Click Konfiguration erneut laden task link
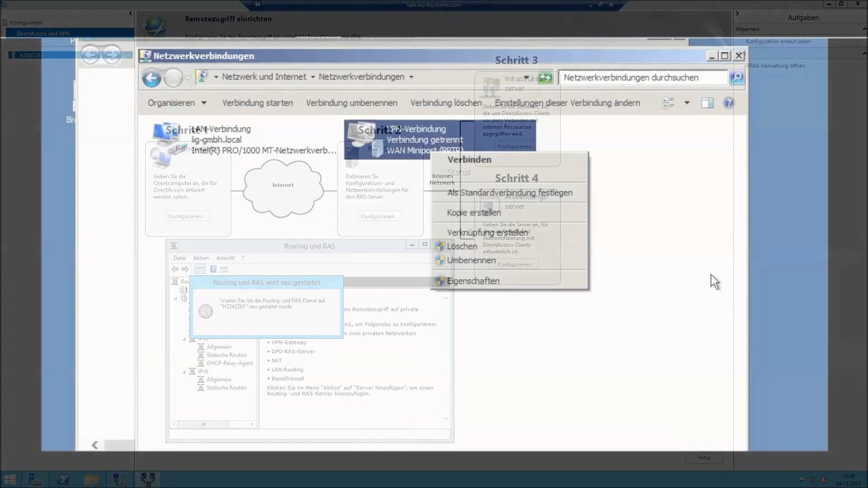868x488 pixels. tap(778, 41)
